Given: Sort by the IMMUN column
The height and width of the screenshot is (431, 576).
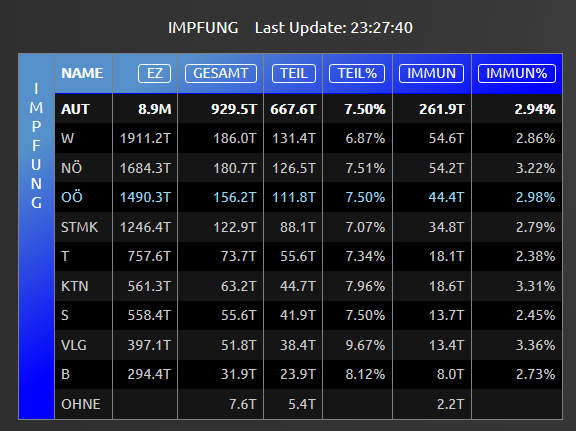Looking at the screenshot, I should [431, 73].
